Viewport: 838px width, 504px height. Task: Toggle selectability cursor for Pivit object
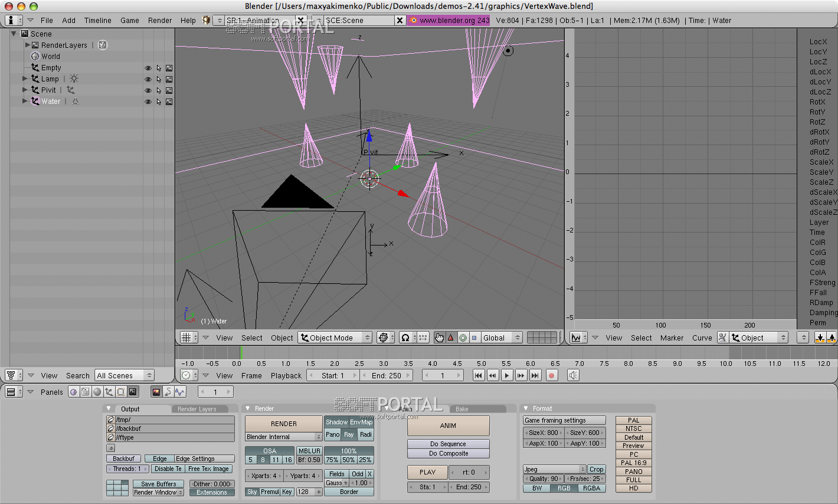[x=159, y=91]
